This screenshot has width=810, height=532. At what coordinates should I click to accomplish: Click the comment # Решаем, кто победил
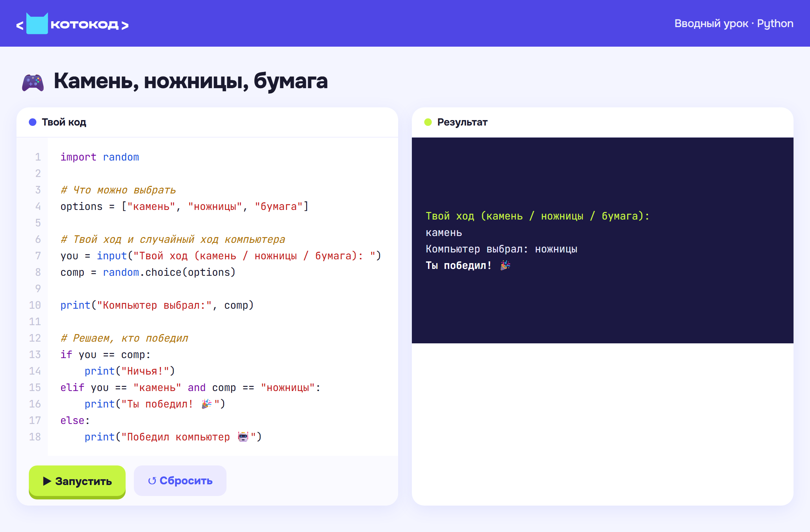(x=124, y=338)
